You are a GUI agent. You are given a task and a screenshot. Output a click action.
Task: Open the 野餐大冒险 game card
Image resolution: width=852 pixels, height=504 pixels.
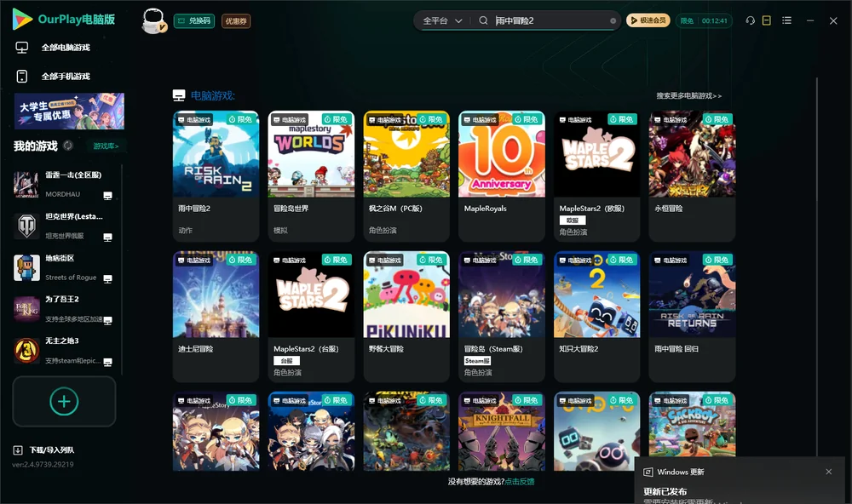click(x=406, y=317)
